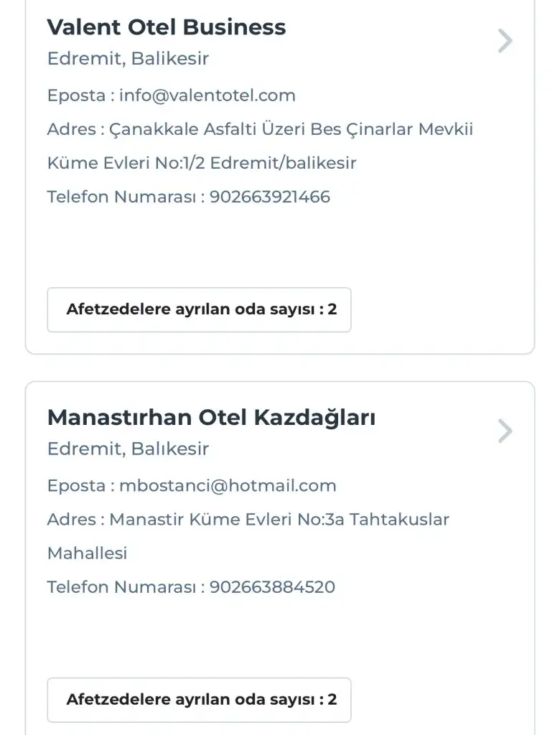
Task: Select Edremit, Balıkesir under Manastırhan Otel
Action: point(128,449)
